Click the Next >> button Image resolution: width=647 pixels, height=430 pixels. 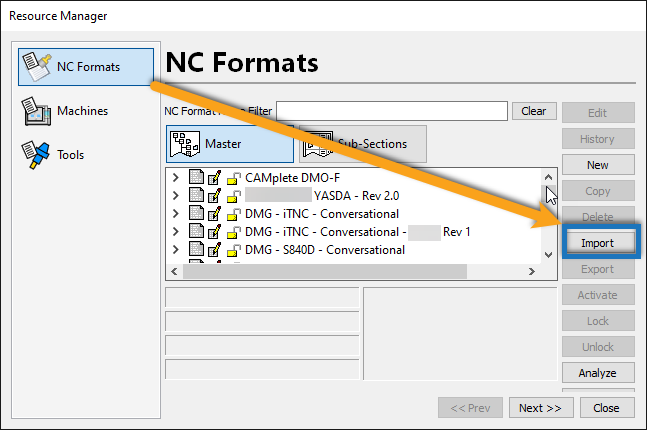coord(541,408)
